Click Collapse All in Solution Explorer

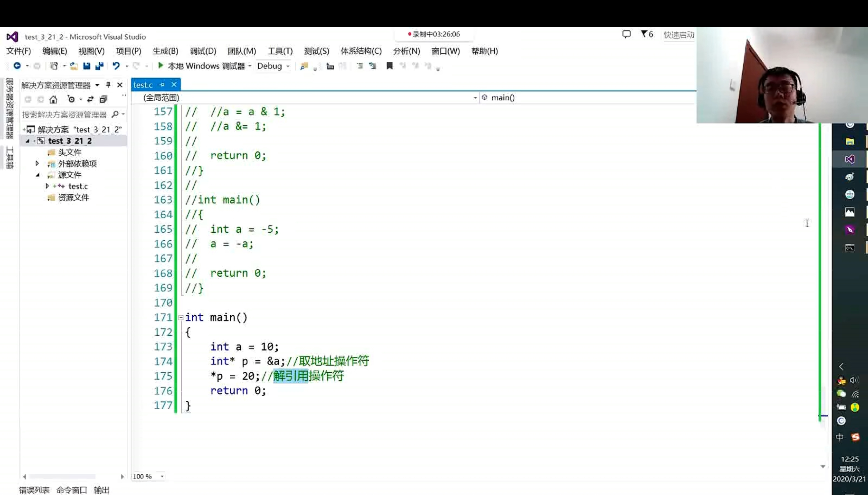click(x=103, y=99)
